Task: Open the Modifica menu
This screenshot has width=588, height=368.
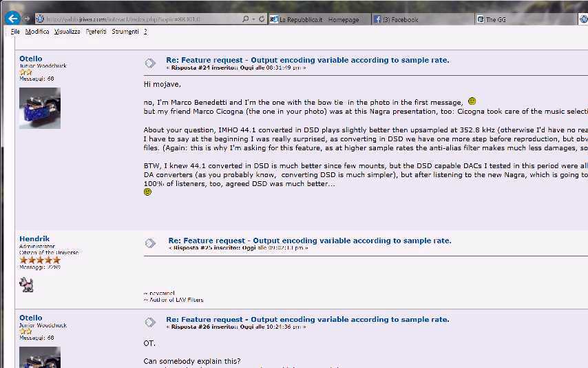Action: (37, 32)
